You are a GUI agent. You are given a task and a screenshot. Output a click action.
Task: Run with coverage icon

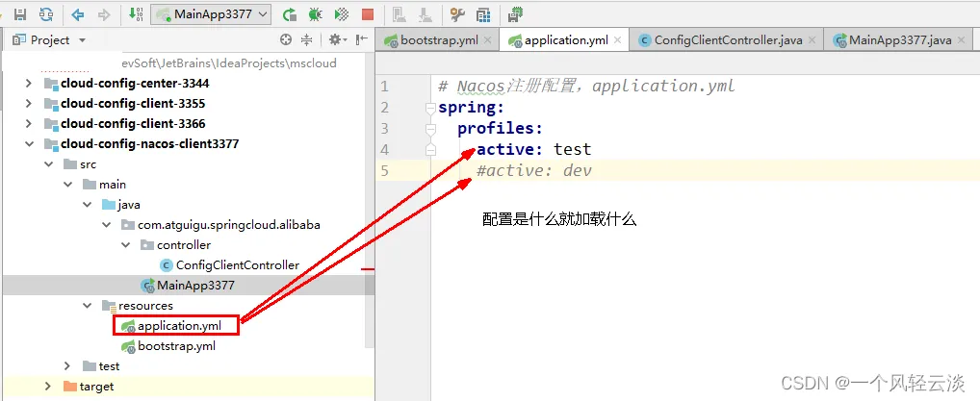[341, 14]
